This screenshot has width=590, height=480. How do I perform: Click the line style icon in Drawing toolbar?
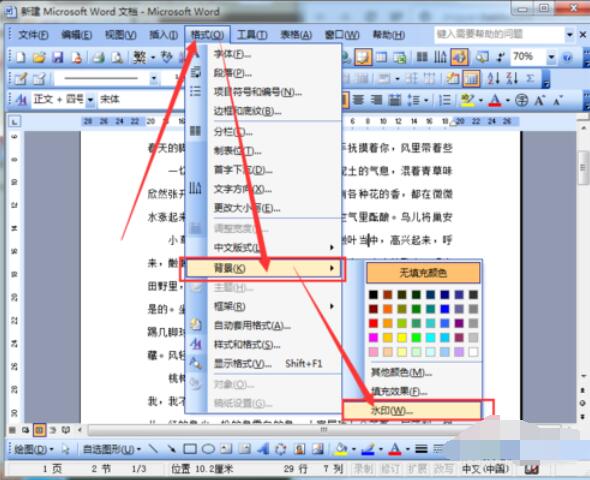click(x=421, y=448)
